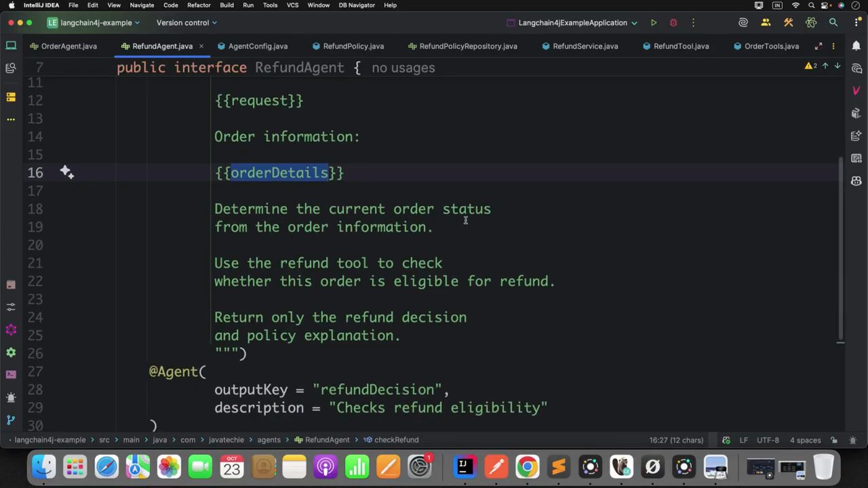
Task: Open Google Chrome from the Dock
Action: click(527, 467)
